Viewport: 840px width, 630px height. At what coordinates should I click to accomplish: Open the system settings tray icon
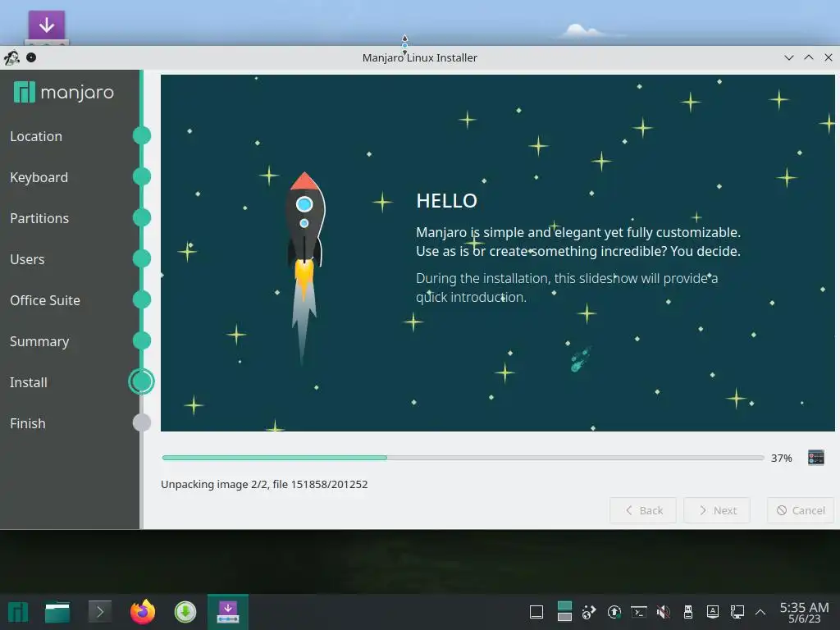(x=589, y=612)
